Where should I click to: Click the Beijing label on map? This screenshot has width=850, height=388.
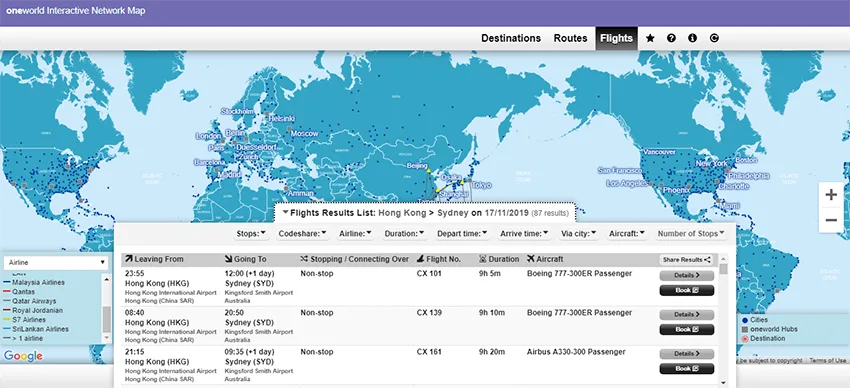tap(417, 166)
